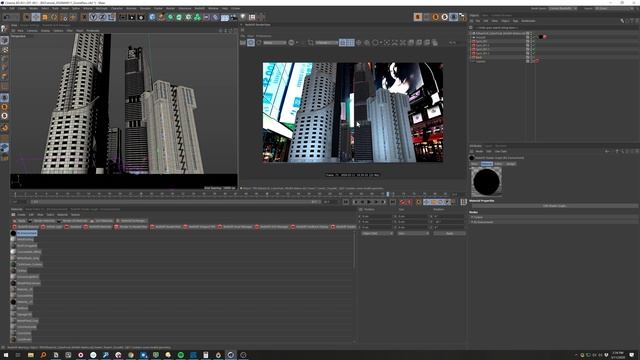
Task: Select the Rotate tool
Action: pyautogui.click(x=54, y=17)
